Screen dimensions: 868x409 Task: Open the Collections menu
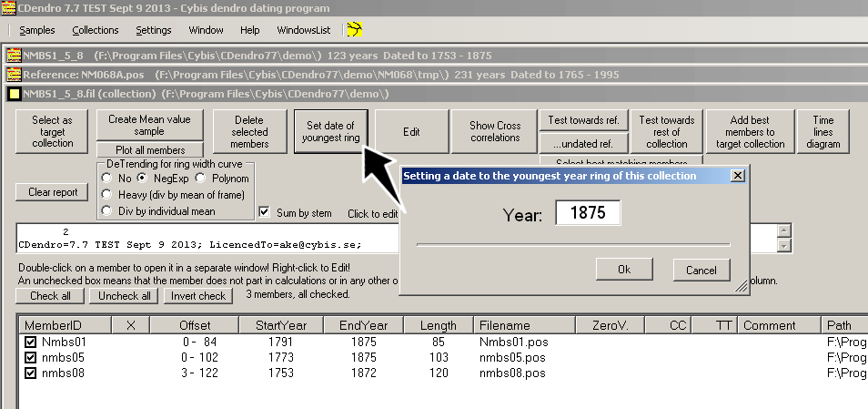pos(96,30)
